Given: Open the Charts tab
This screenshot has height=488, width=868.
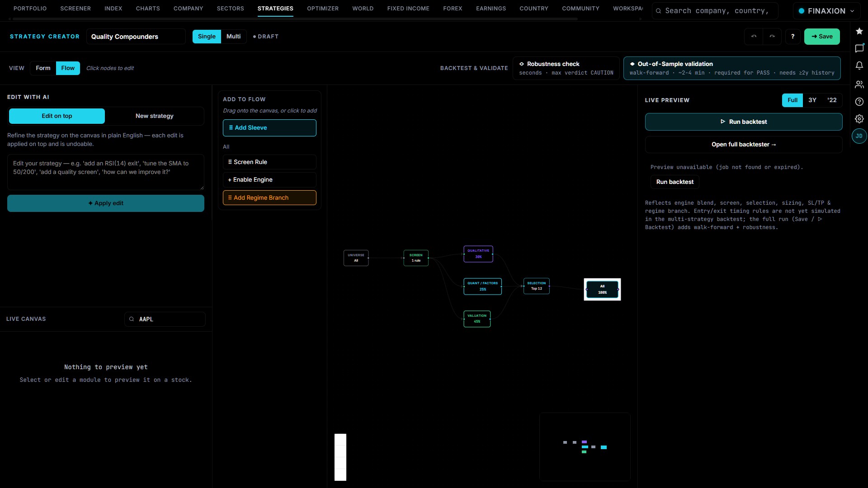Looking at the screenshot, I should [148, 9].
